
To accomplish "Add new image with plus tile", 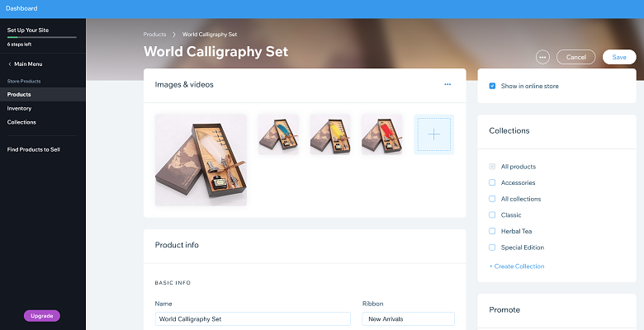I will pyautogui.click(x=433, y=134).
